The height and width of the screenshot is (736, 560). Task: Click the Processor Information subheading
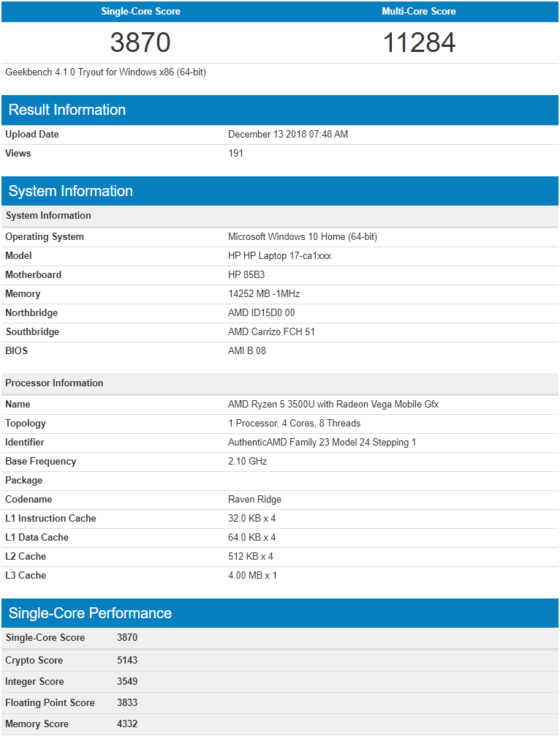54,383
